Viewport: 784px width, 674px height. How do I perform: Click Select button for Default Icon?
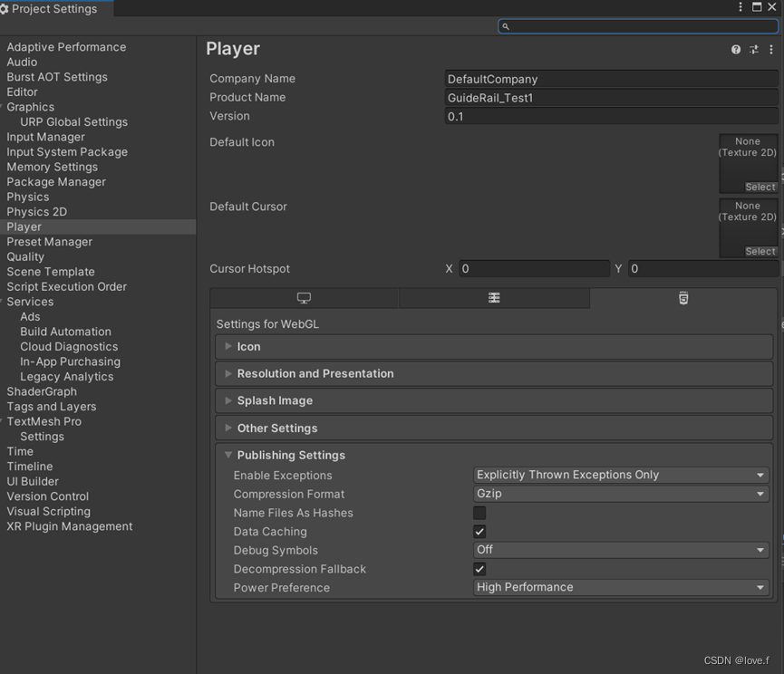pyautogui.click(x=760, y=187)
